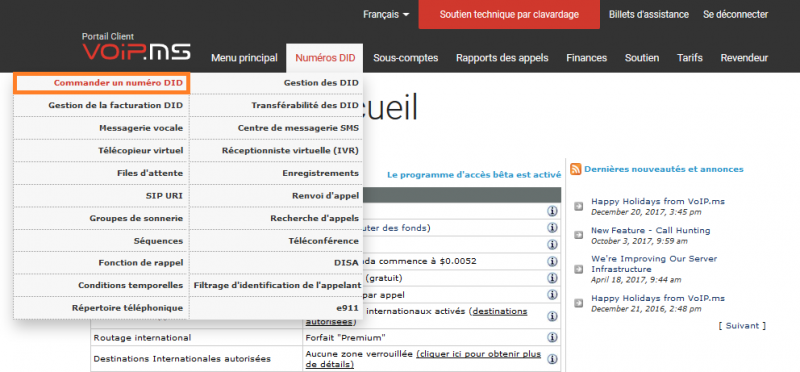Click info icon in Destinations Internationales autorisées row
800x372 pixels.
click(552, 359)
